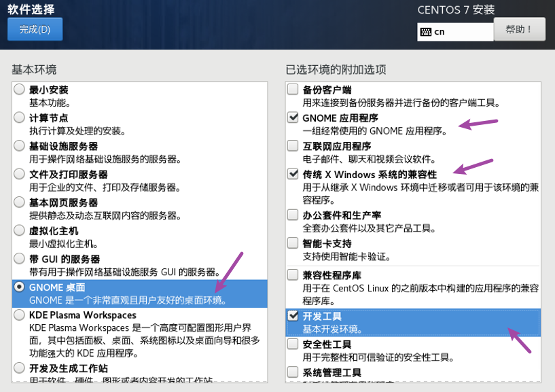Select the 最小安装 radio button
This screenshot has width=555, height=392.
[x=20, y=89]
